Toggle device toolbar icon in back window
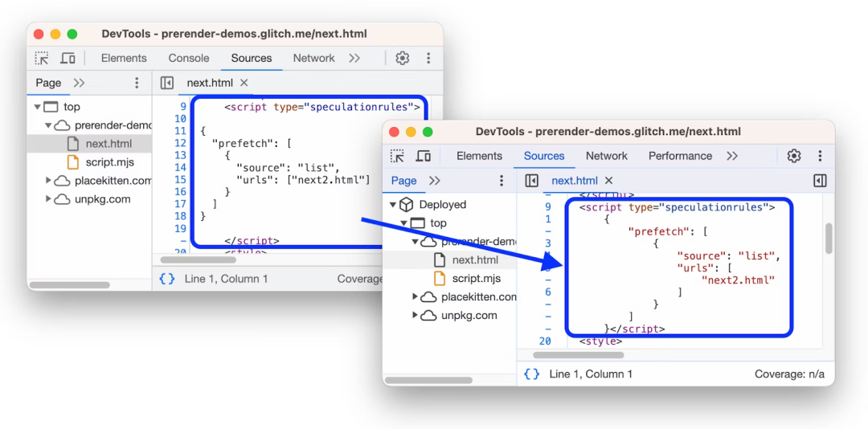The image size is (868, 429). click(68, 58)
